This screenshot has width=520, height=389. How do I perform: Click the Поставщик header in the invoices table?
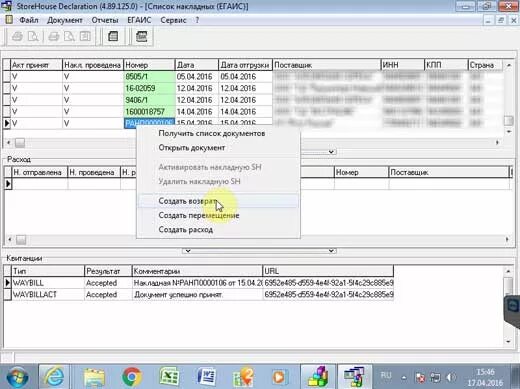tap(327, 65)
